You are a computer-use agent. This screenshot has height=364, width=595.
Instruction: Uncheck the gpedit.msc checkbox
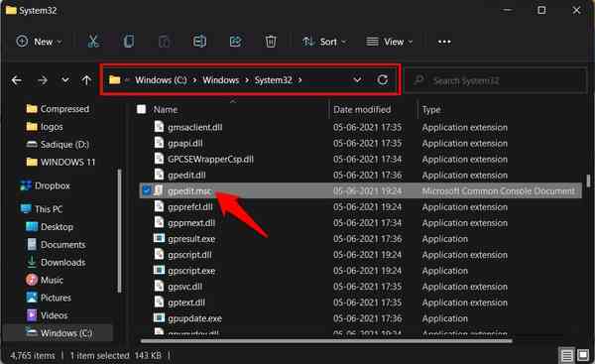[x=146, y=190]
